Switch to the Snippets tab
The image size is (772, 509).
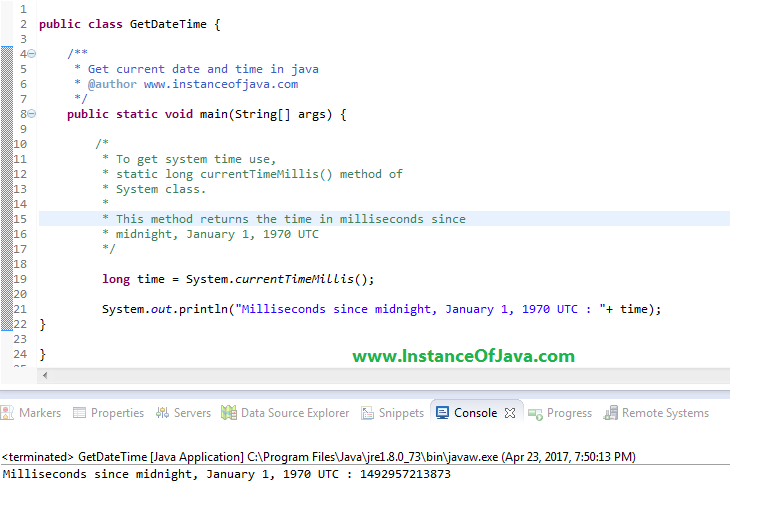coord(392,413)
